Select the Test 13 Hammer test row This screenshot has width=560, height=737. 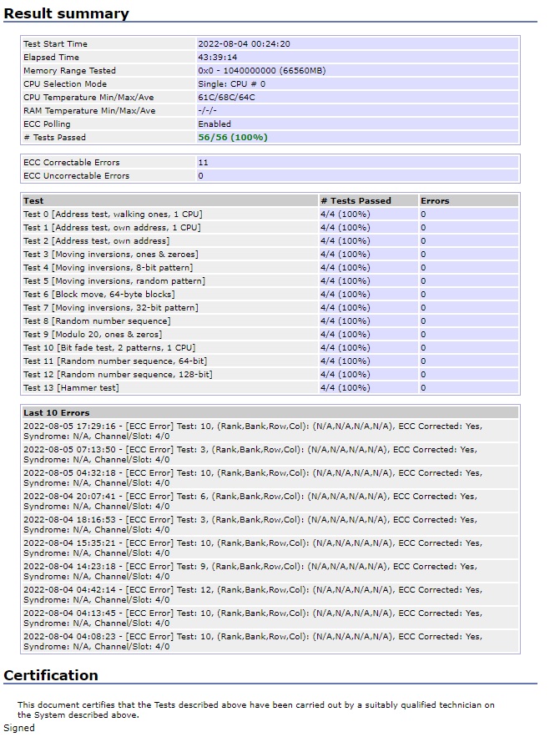71,388
